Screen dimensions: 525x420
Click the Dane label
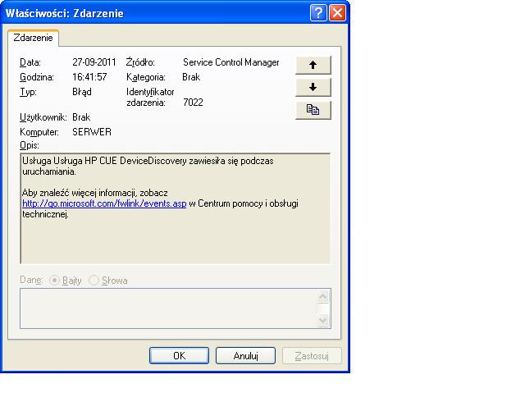[x=31, y=280]
